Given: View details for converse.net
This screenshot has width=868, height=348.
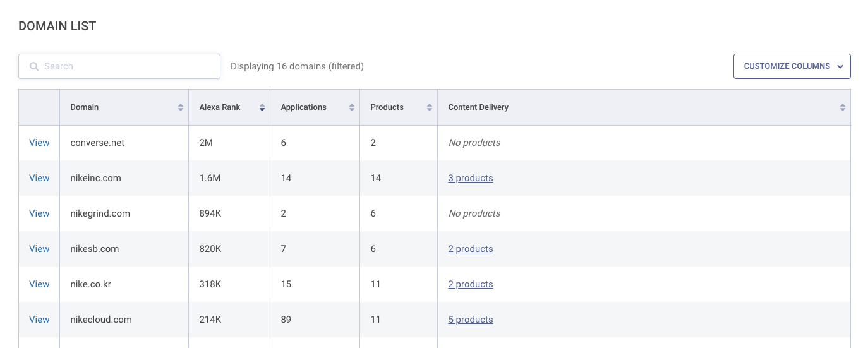Looking at the screenshot, I should tap(39, 143).
